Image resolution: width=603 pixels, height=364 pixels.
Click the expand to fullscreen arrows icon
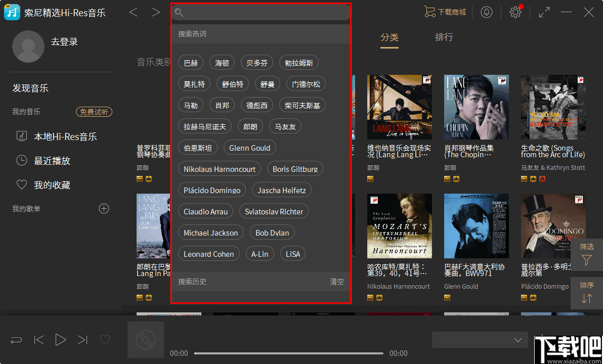544,12
